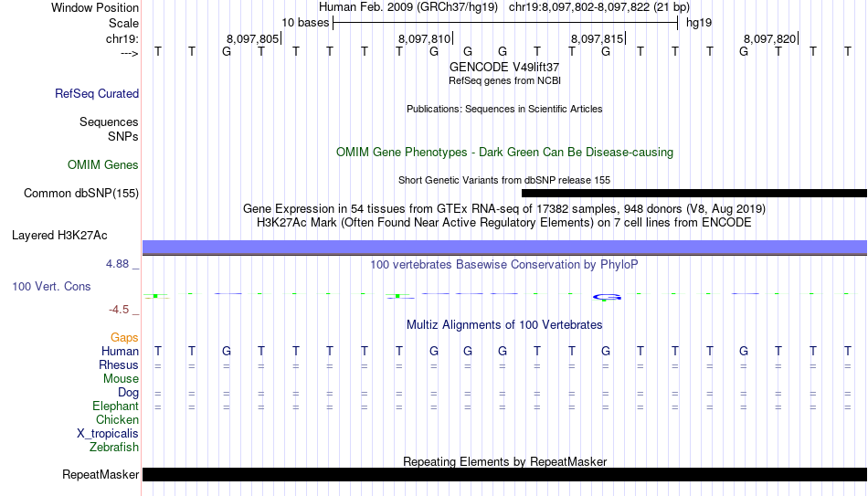The height and width of the screenshot is (496, 868).
Task: Select the Elephant species label
Action: [115, 406]
